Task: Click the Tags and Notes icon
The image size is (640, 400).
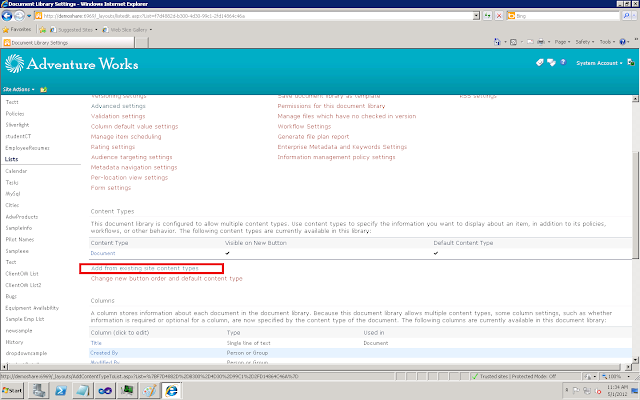Action: (551, 62)
